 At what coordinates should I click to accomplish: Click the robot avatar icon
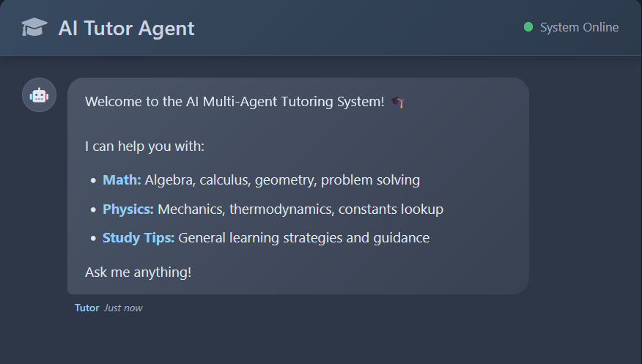click(x=39, y=95)
